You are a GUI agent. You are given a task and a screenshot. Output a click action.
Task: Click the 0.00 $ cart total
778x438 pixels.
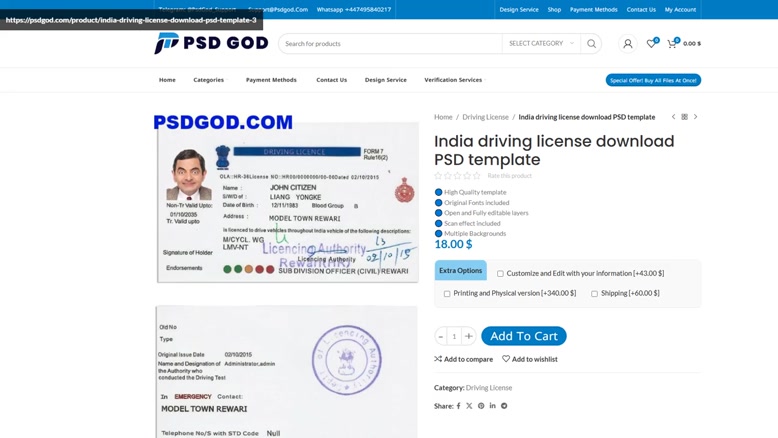tap(692, 44)
